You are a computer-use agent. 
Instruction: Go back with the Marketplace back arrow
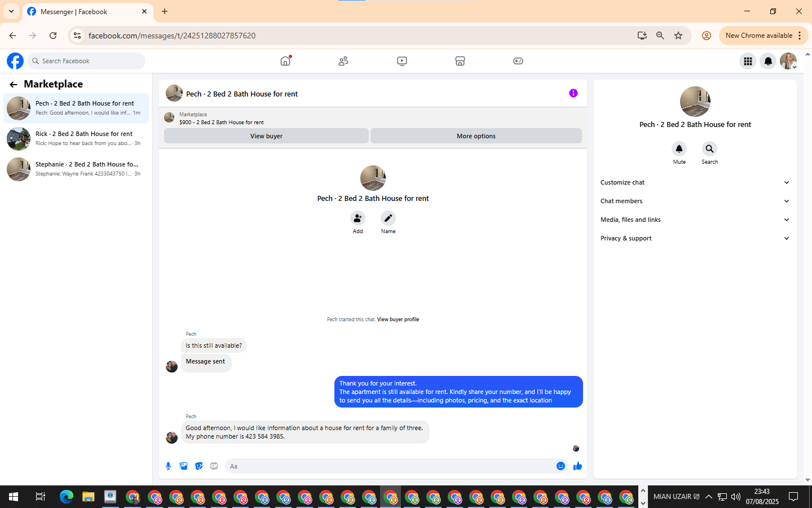pyautogui.click(x=14, y=85)
